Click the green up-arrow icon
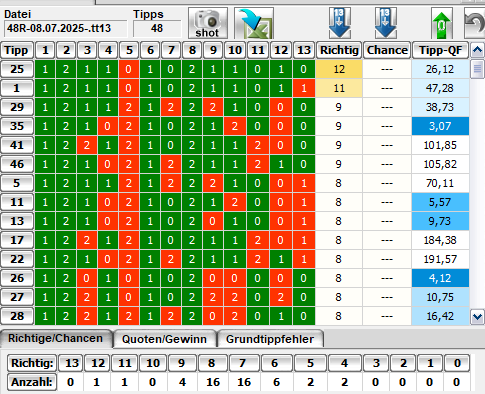485x394 pixels. 442,23
